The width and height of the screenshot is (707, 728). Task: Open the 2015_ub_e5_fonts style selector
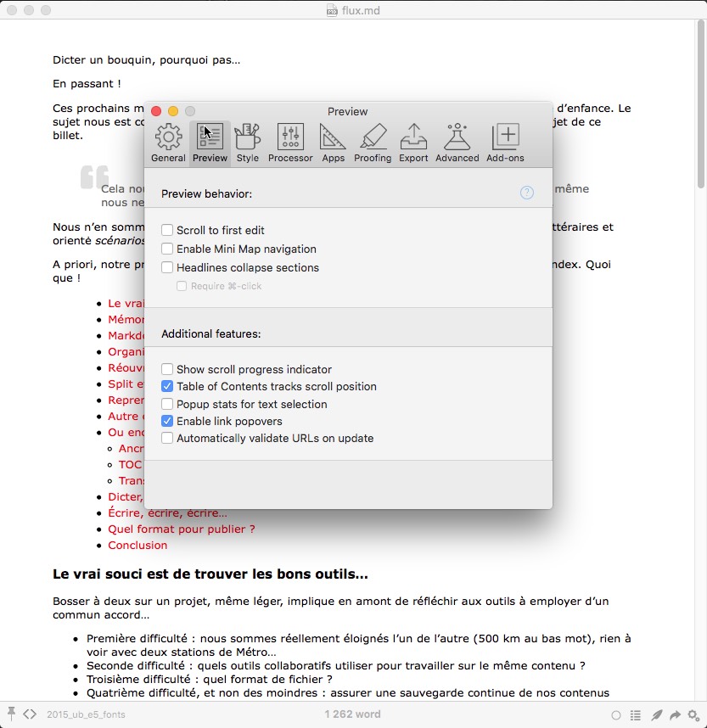[x=86, y=714]
